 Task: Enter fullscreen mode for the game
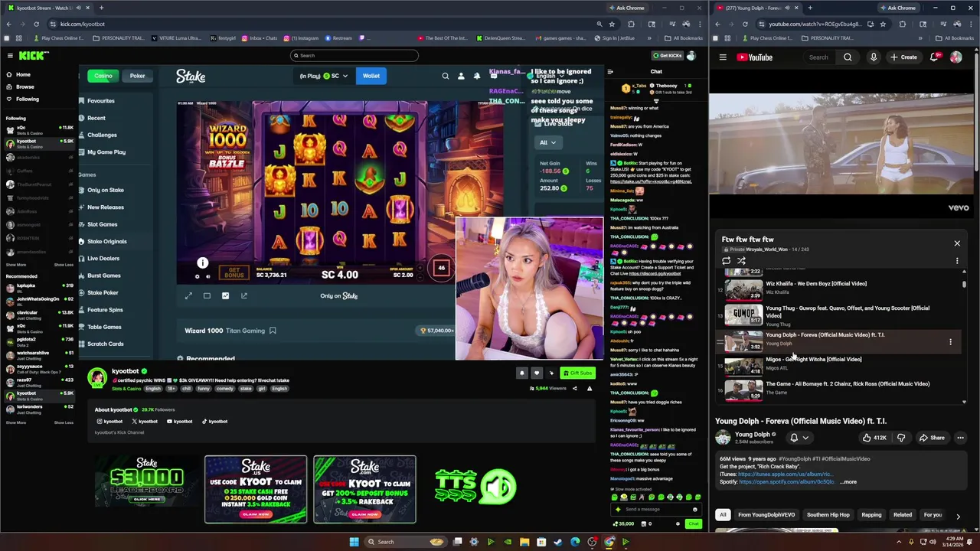(x=188, y=296)
